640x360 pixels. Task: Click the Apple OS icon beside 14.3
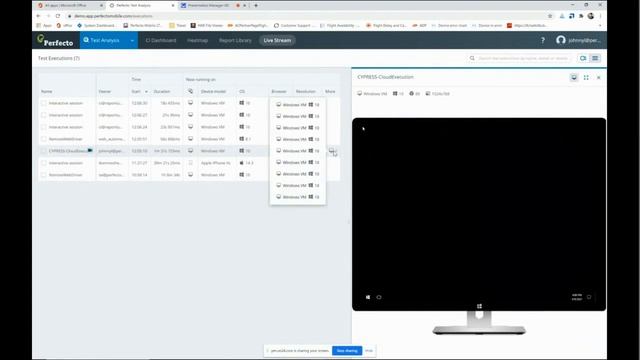coord(242,163)
